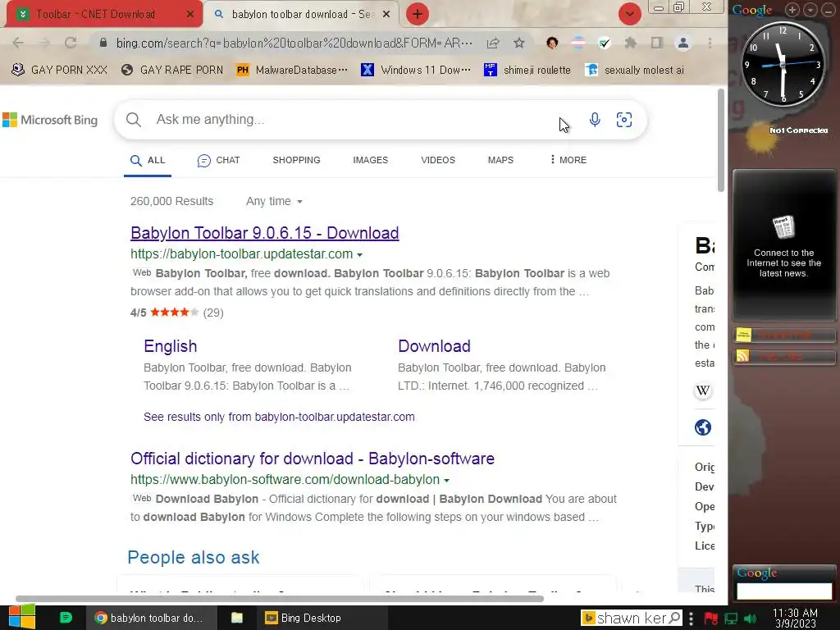The width and height of the screenshot is (840, 630).
Task: Reload the Bing search page
Action: (x=71, y=43)
